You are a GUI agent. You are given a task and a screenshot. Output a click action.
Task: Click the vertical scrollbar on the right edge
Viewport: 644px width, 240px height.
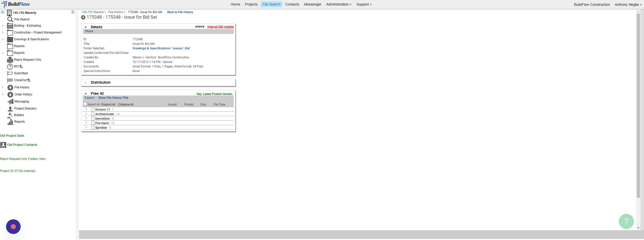point(638,106)
